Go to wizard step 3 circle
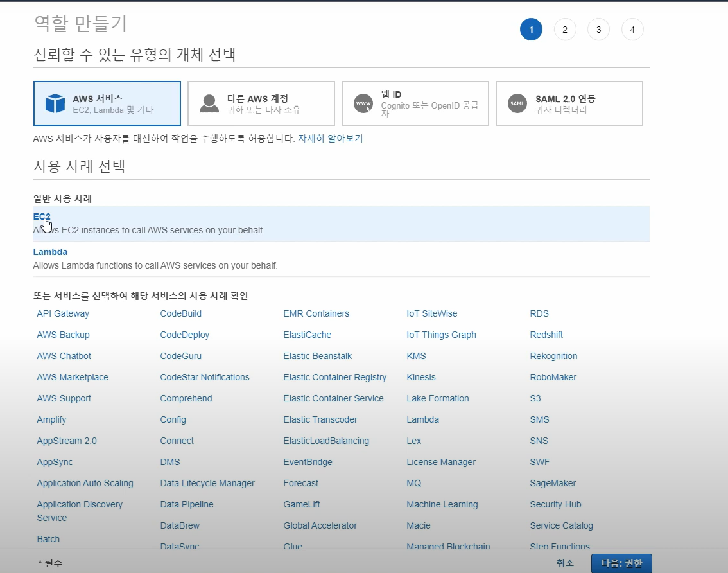This screenshot has height=573, width=728. tap(598, 30)
